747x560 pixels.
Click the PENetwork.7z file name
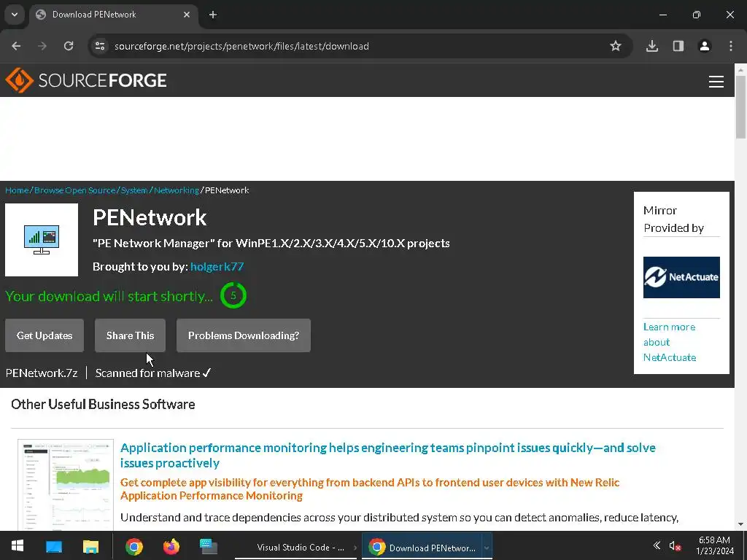42,373
